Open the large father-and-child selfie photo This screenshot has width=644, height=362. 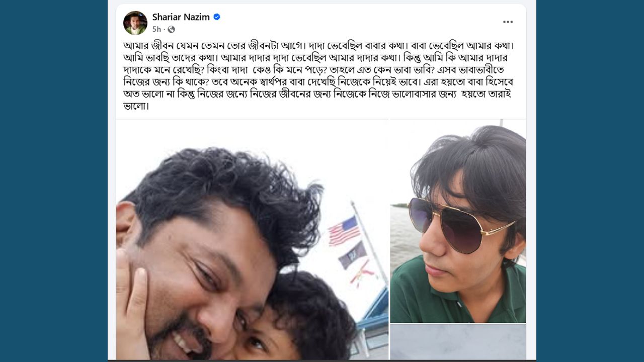point(252,239)
